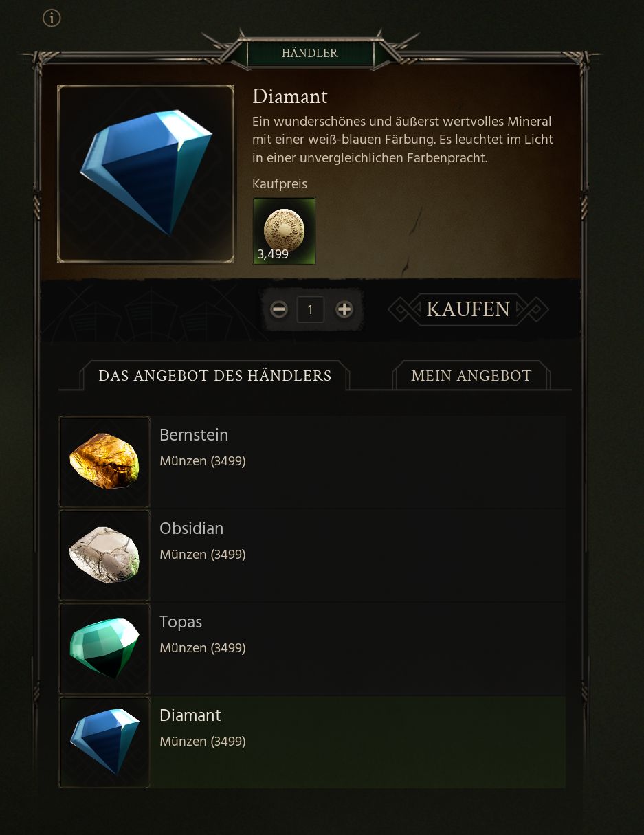Click the Obsidian item name

(x=192, y=528)
